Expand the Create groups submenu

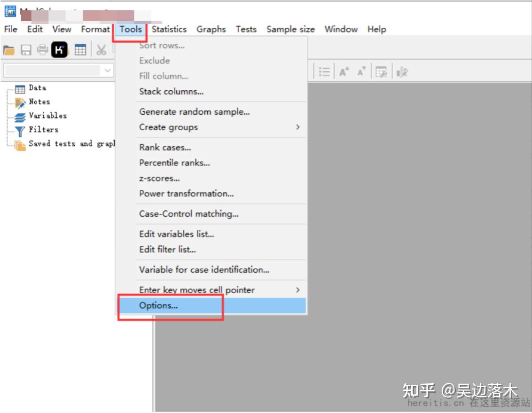tap(297, 127)
